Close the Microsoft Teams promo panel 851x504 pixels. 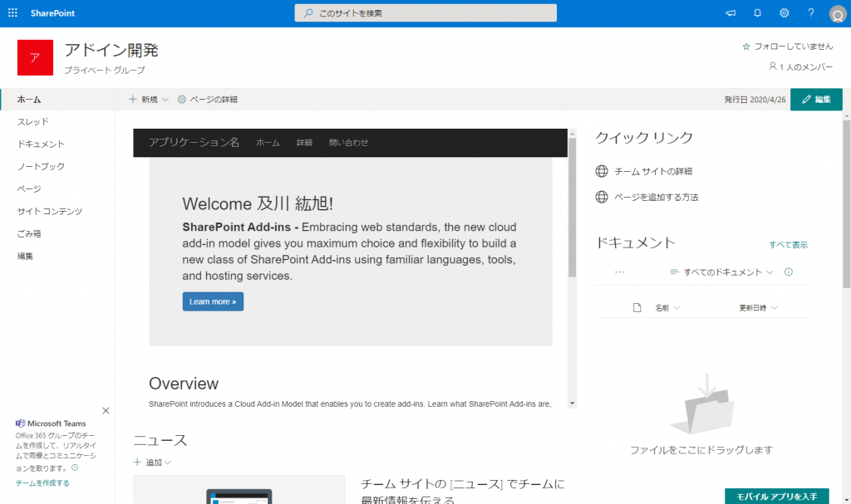[x=106, y=410]
